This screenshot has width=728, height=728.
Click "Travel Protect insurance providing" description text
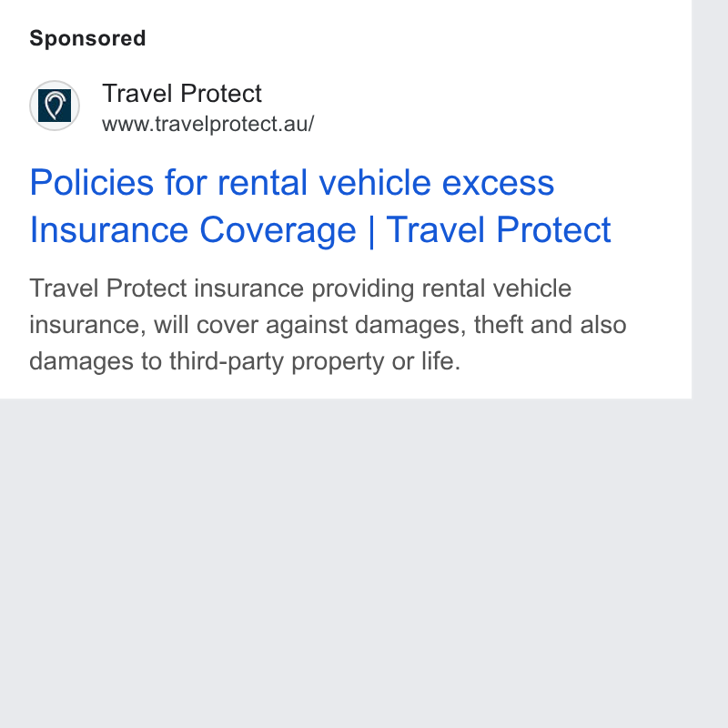(x=221, y=288)
